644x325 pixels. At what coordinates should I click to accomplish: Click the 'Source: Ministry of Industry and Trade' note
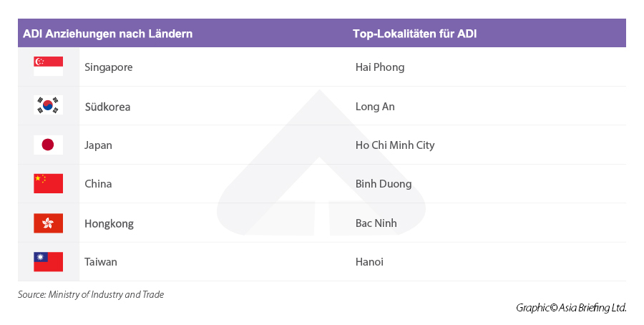pyautogui.click(x=91, y=294)
